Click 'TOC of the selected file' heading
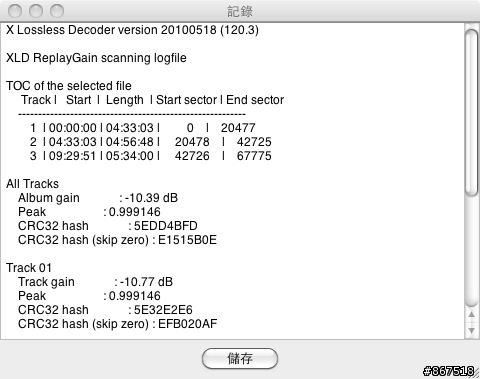This screenshot has height=379, width=480. (69, 86)
